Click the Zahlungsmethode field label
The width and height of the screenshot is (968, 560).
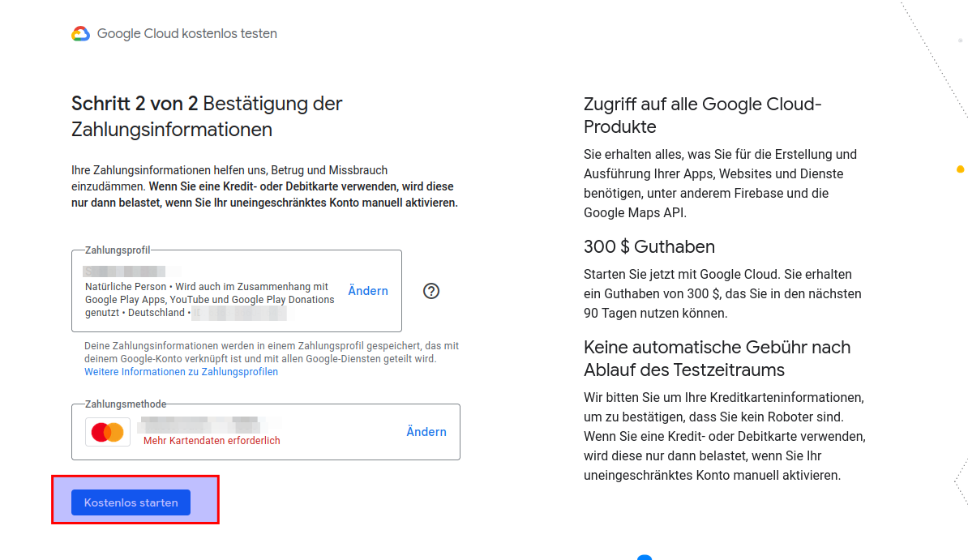click(x=126, y=404)
